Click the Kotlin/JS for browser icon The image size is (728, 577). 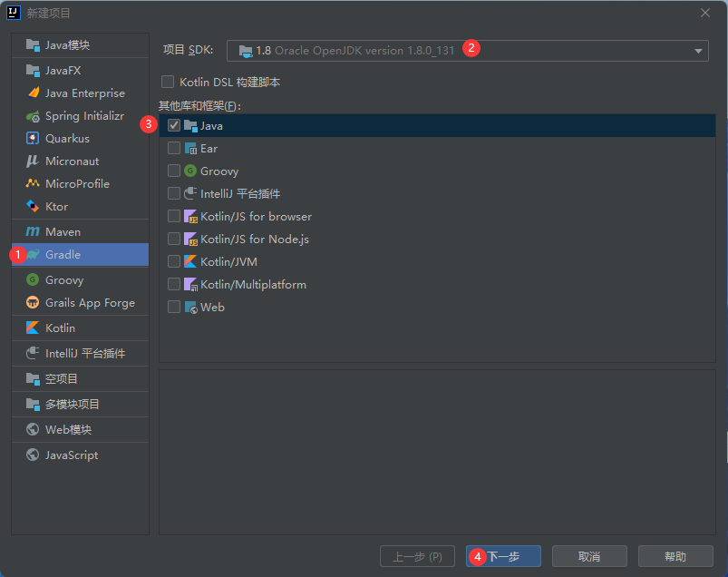point(190,217)
